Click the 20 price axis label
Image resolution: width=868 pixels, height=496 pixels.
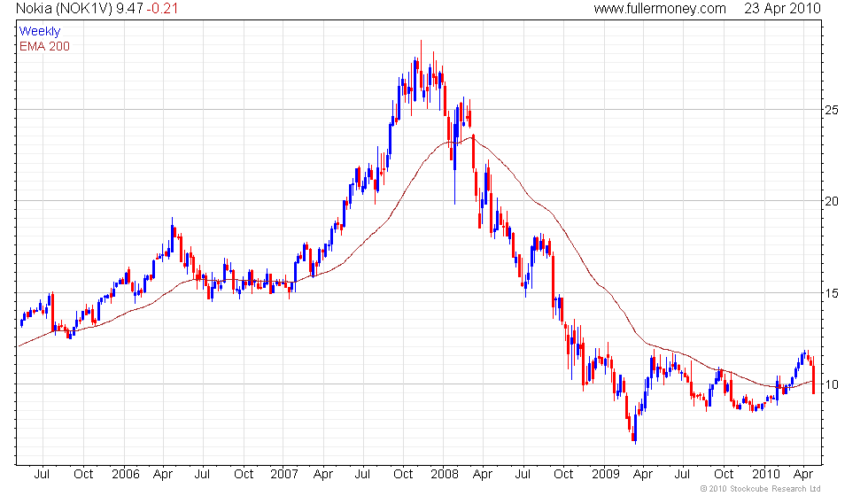832,202
